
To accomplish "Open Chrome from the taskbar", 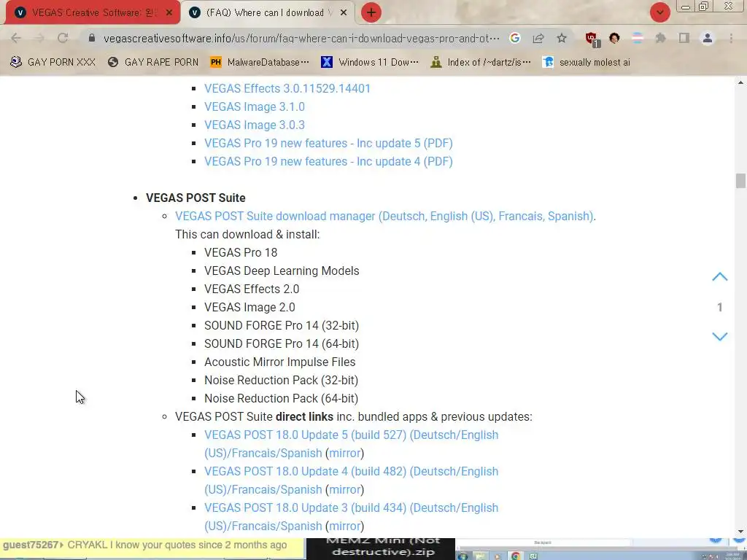I will [516, 556].
